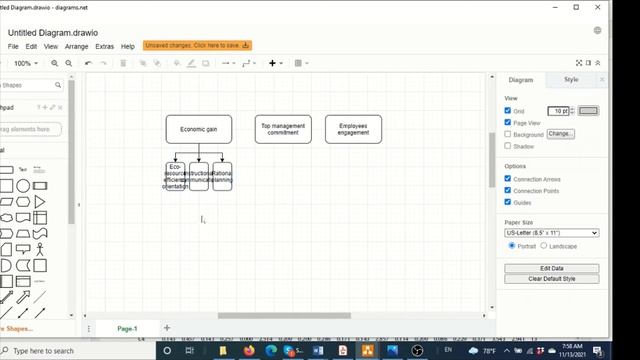Click the background Change... button
This screenshot has height=360, width=640.
tap(561, 134)
